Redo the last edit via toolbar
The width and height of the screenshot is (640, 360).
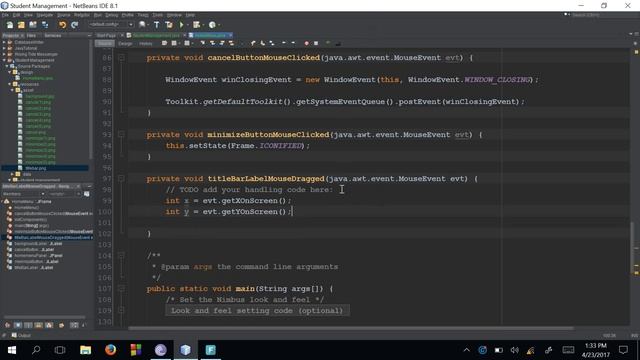click(x=74, y=25)
